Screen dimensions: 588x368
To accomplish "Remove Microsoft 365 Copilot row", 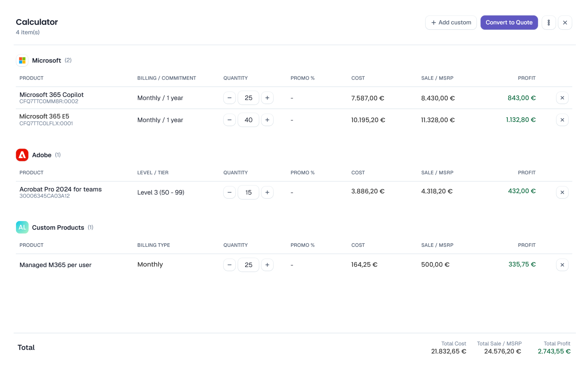I will [562, 98].
